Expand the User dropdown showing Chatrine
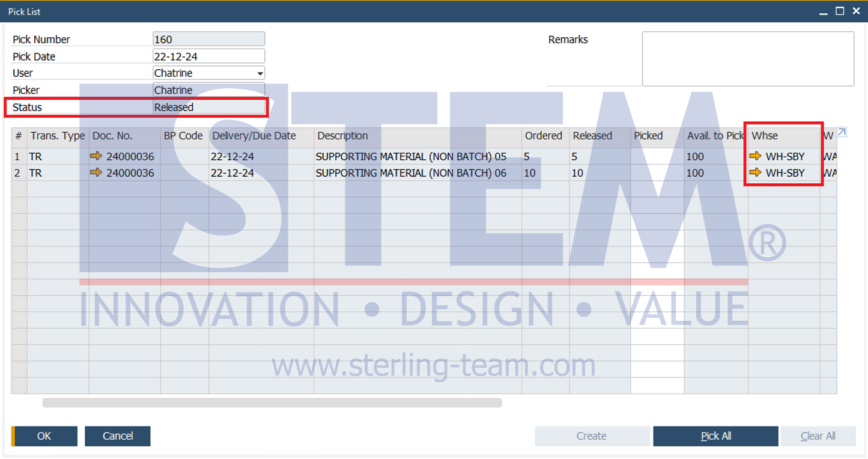The width and height of the screenshot is (868, 459). [260, 73]
